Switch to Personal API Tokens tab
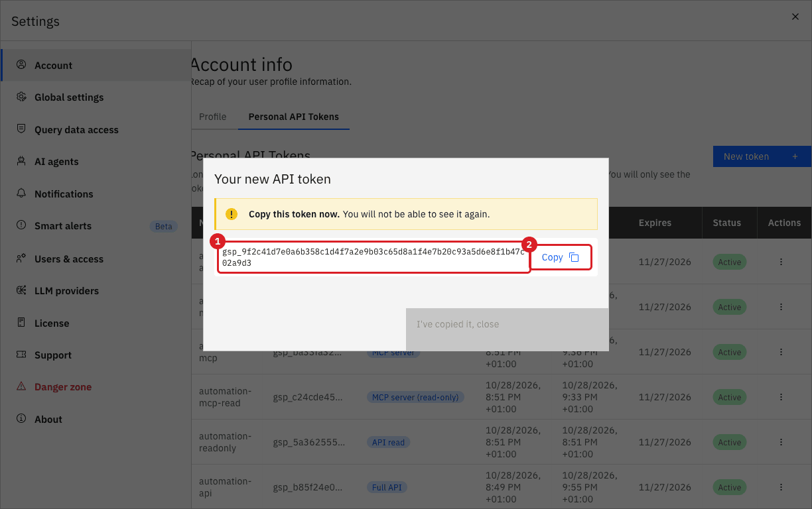The width and height of the screenshot is (812, 509). tap(294, 117)
